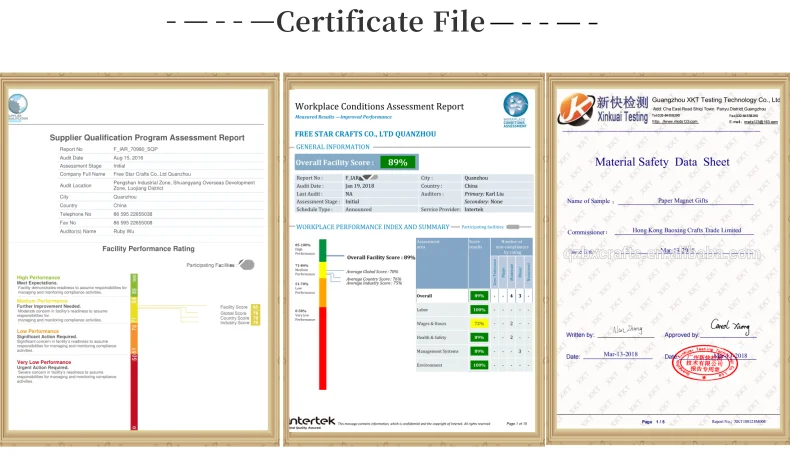Click Guangzhou XKT Testing Technology Co., Ltd
The height and width of the screenshot is (459, 790).
715,100
